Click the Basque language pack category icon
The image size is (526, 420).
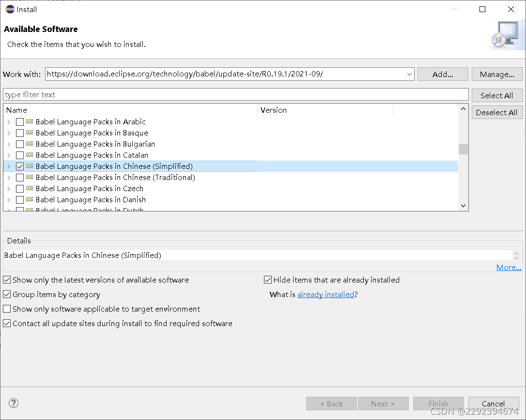coord(30,133)
